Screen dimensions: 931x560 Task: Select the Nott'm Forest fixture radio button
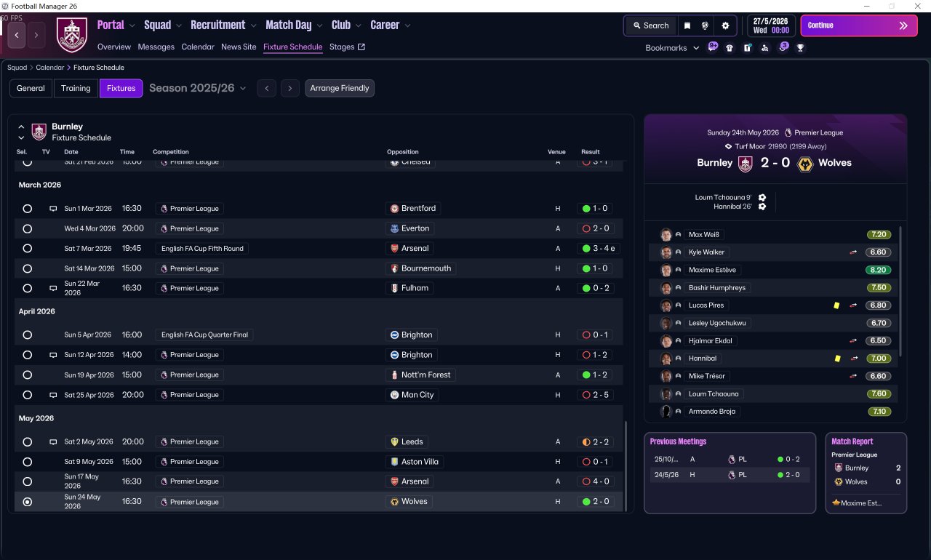tap(28, 375)
